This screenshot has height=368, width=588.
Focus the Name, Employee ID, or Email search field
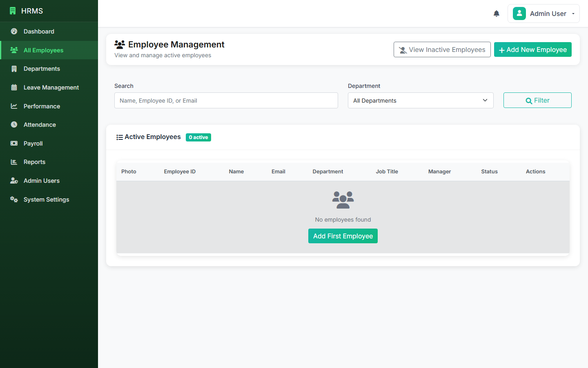click(226, 101)
